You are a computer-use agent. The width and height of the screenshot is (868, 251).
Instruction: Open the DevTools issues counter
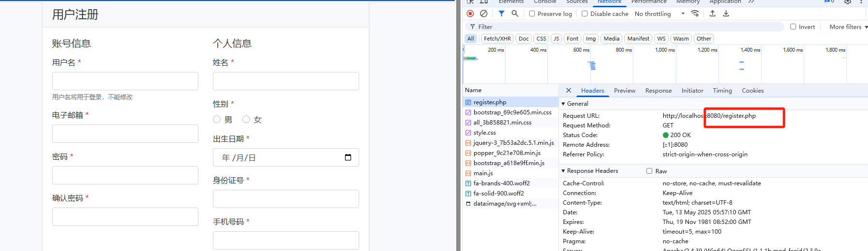pyautogui.click(x=829, y=1)
